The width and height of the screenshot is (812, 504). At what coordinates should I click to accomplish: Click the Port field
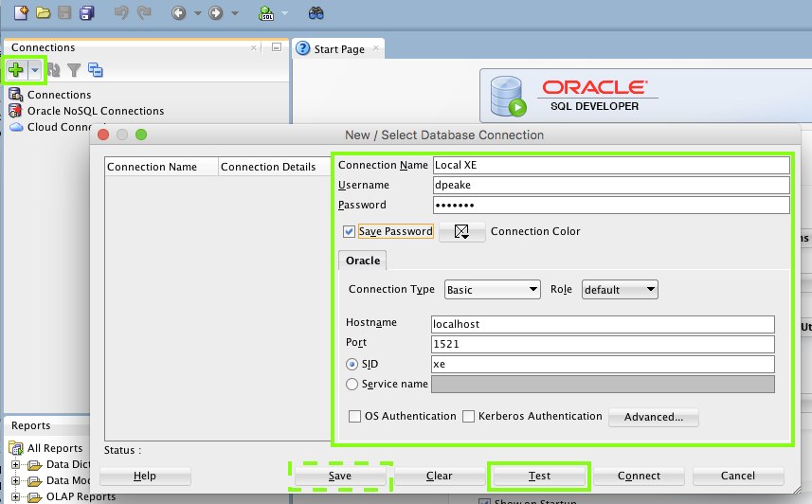(603, 344)
